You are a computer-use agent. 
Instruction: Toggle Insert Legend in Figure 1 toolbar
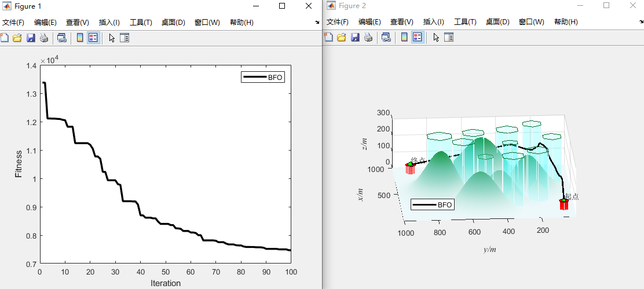93,38
